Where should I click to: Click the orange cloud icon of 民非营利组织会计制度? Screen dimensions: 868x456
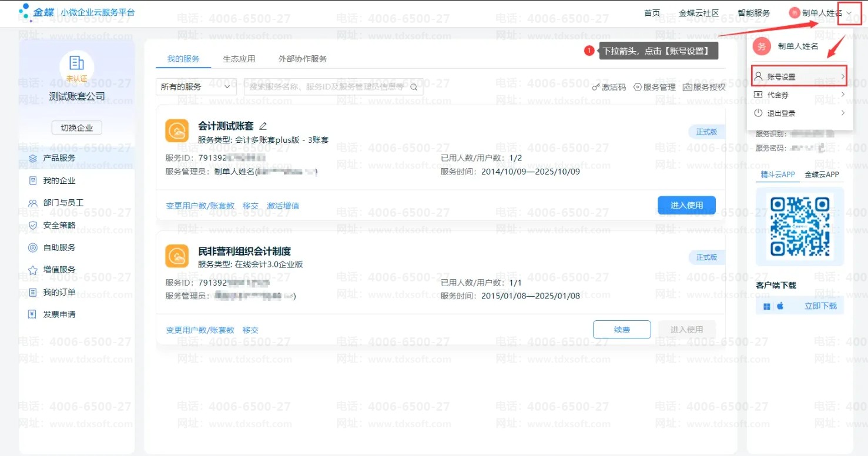[177, 256]
